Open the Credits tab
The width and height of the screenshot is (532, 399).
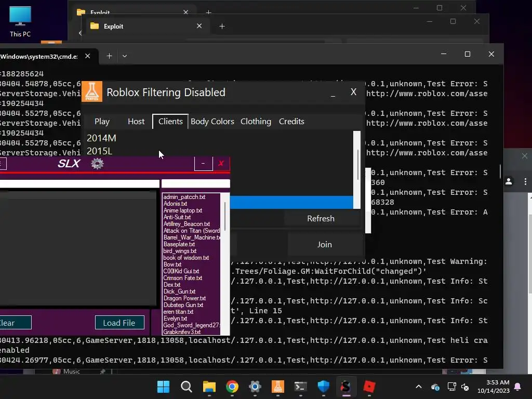point(291,122)
